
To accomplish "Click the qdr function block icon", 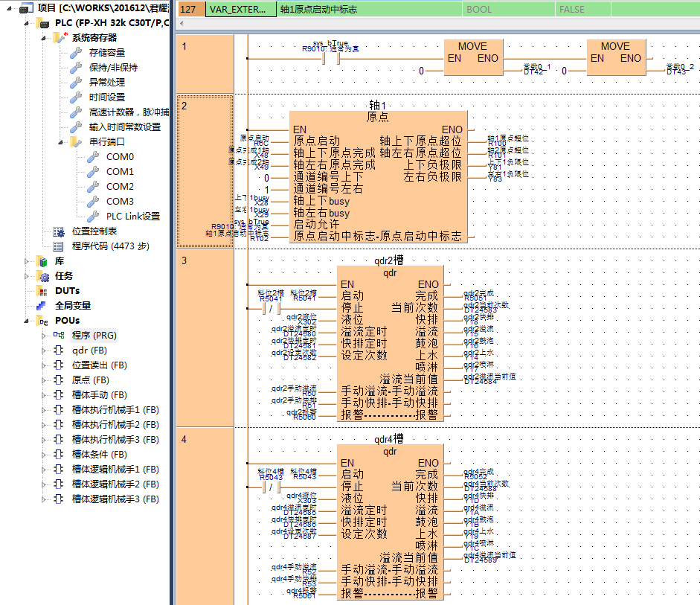I will click(59, 350).
